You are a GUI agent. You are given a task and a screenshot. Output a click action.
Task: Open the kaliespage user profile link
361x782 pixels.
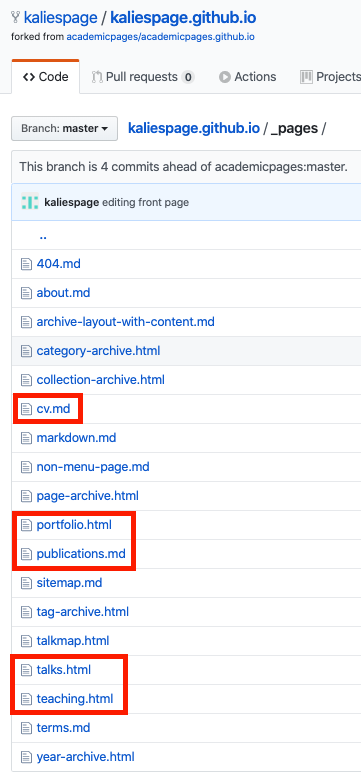point(60,18)
